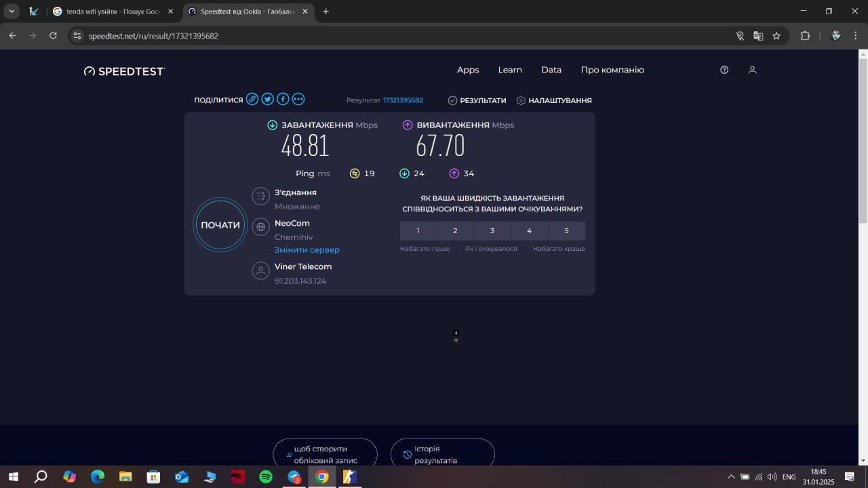Rate download speed as 2

[455, 230]
